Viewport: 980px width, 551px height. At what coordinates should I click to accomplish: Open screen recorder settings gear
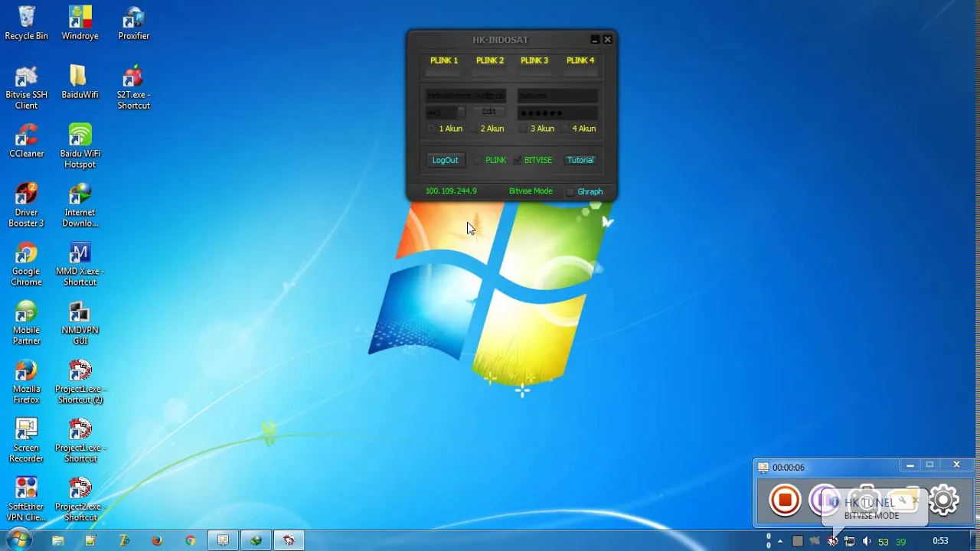tap(943, 500)
